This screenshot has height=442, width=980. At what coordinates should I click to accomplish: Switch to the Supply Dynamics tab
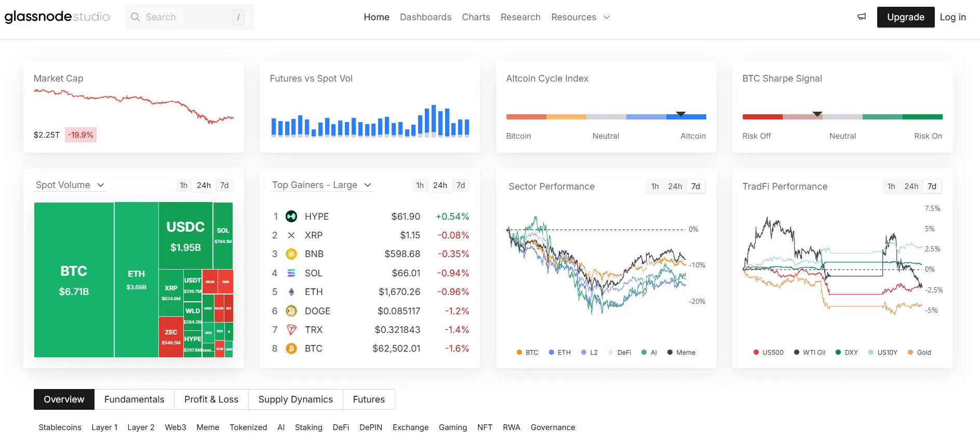coord(296,399)
